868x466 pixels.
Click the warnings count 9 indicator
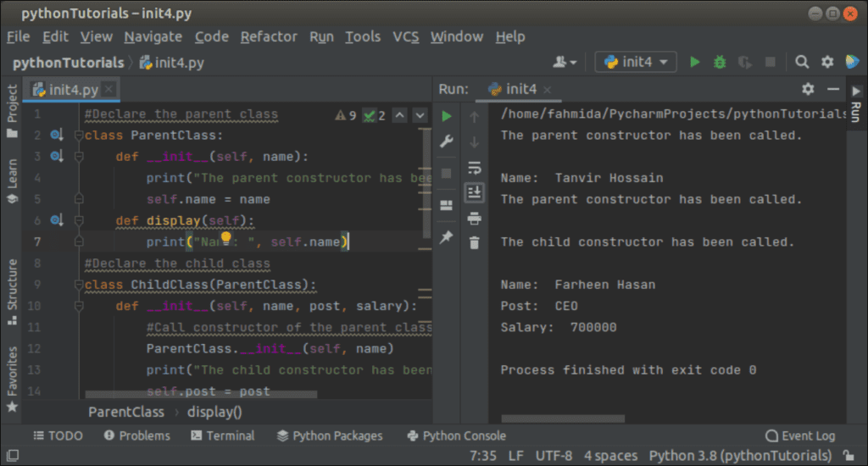coord(346,115)
